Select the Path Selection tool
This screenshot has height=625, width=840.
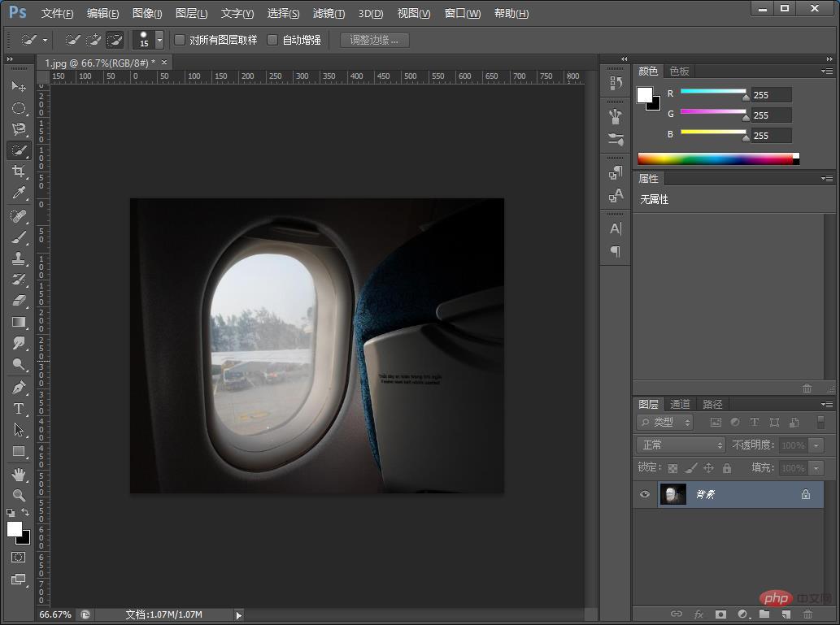pyautogui.click(x=19, y=429)
